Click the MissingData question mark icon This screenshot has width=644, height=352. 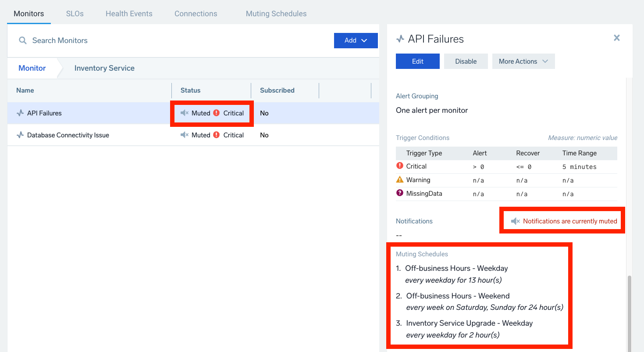399,193
